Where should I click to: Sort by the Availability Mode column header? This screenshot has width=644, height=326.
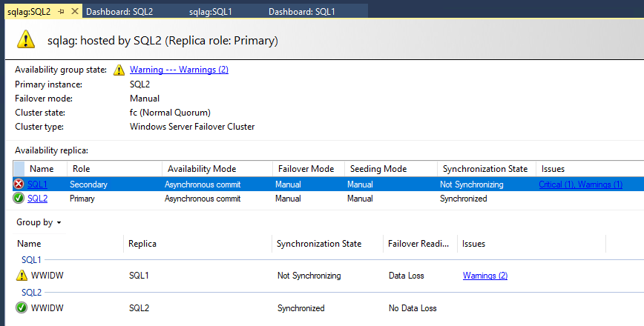[x=202, y=169]
